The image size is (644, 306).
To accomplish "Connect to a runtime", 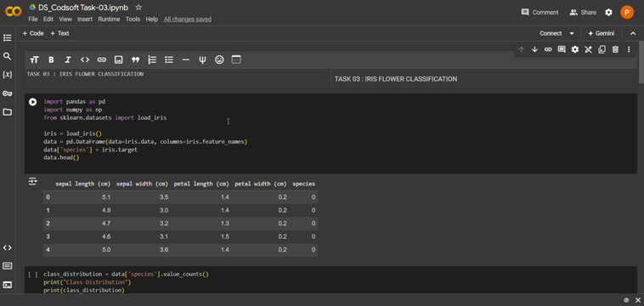I will [551, 33].
